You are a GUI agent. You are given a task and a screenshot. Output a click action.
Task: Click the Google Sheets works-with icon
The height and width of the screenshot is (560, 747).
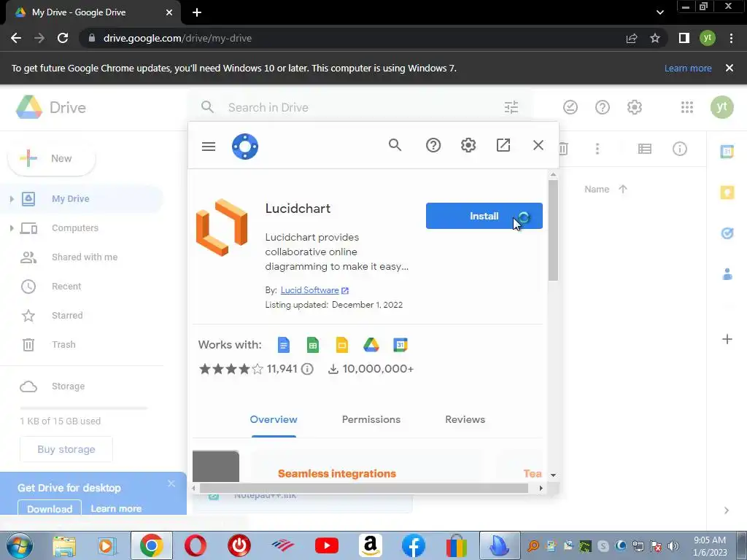tap(312, 345)
